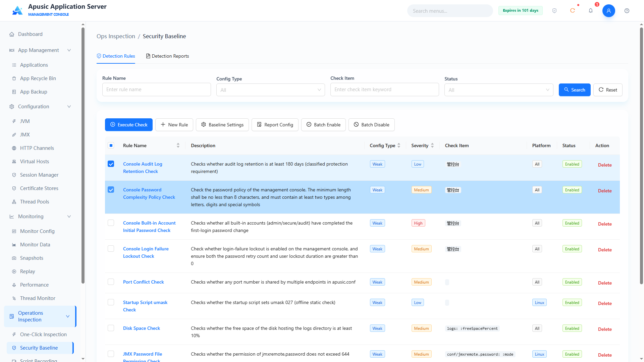The width and height of the screenshot is (644, 362).
Task: Check the Console Built-in Account row checkbox
Action: (x=111, y=223)
